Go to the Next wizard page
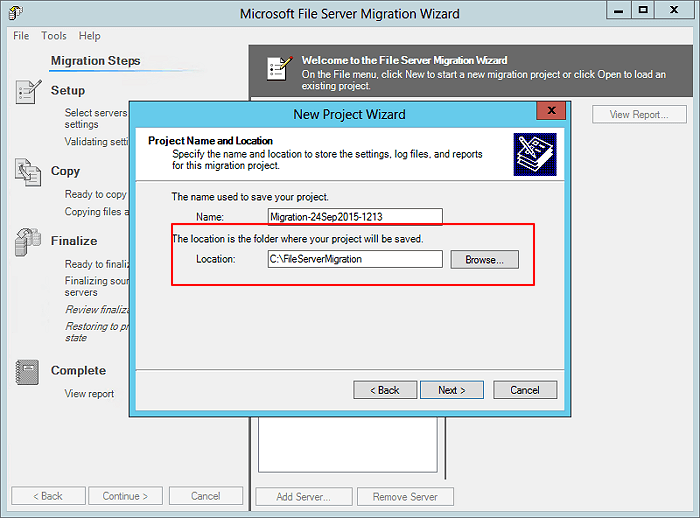The height and width of the screenshot is (518, 700). [x=452, y=390]
